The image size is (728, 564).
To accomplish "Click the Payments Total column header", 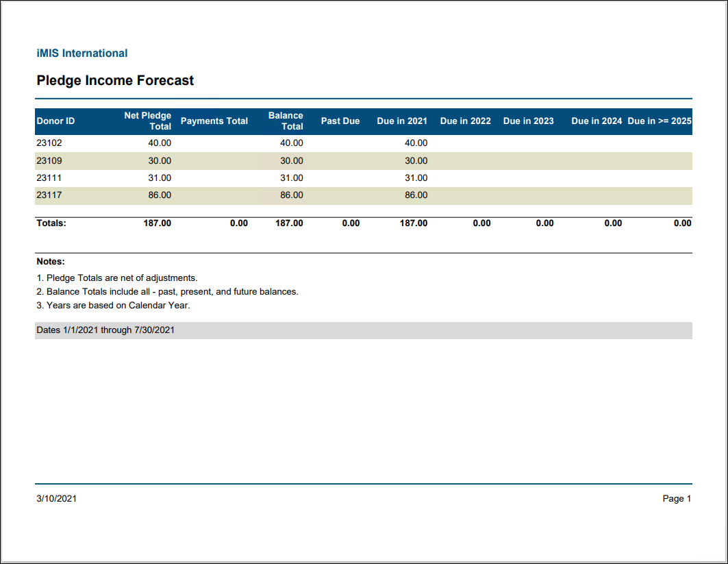I will (x=214, y=121).
